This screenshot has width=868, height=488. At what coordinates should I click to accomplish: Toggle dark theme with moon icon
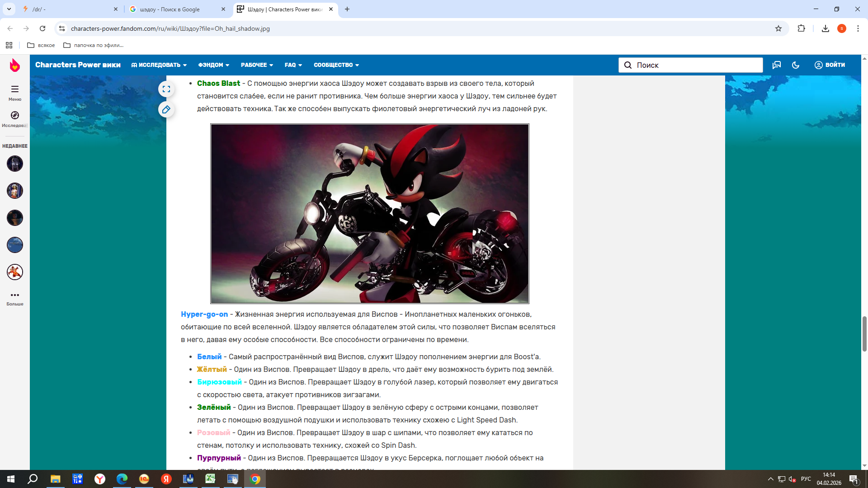coord(796,65)
